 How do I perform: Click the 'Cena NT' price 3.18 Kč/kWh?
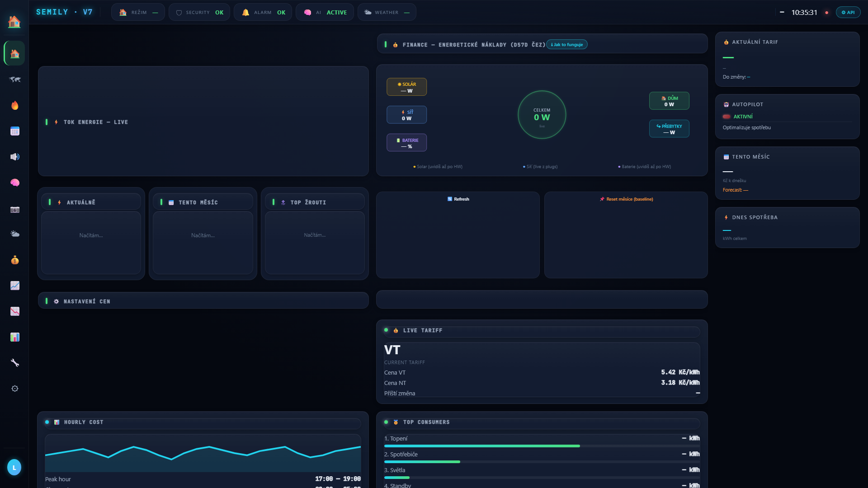[680, 383]
